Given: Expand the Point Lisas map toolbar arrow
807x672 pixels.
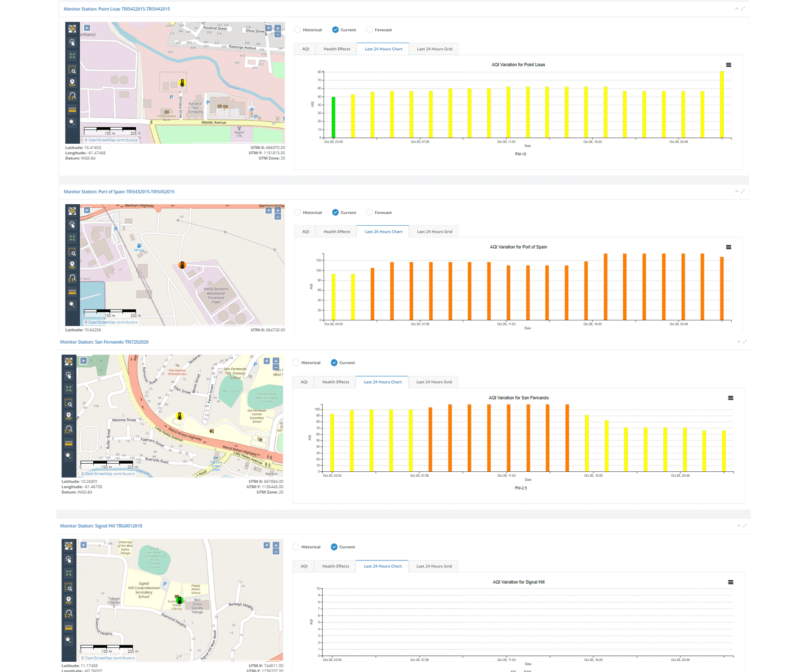Looking at the screenshot, I should coord(87,28).
